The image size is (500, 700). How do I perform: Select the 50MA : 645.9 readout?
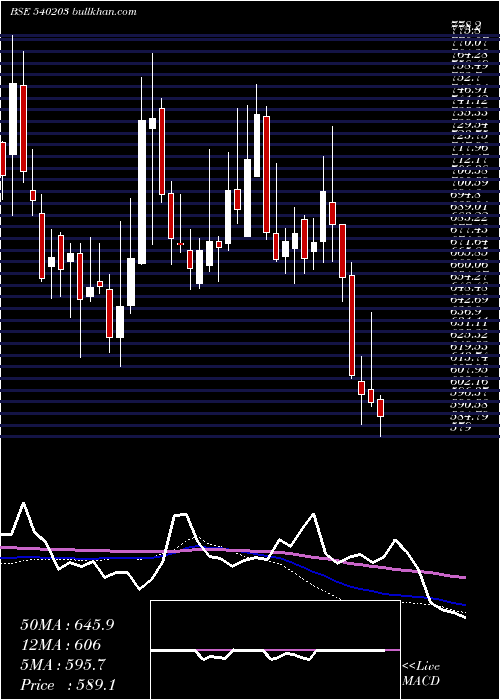[x=67, y=625]
